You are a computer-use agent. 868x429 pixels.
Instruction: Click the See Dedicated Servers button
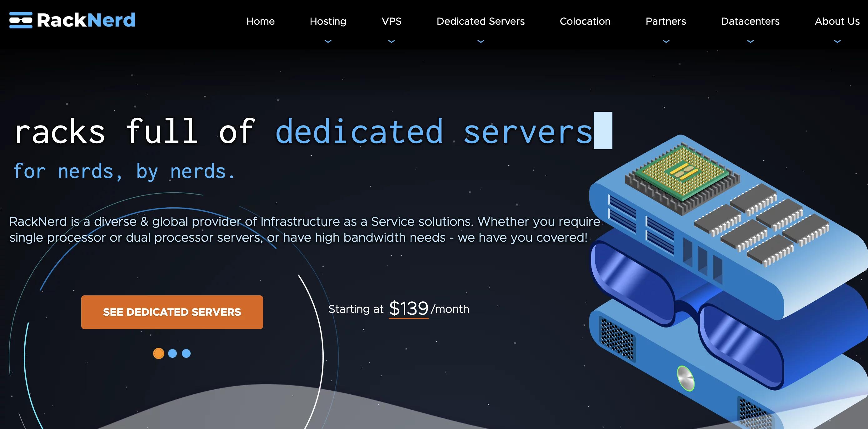point(172,312)
